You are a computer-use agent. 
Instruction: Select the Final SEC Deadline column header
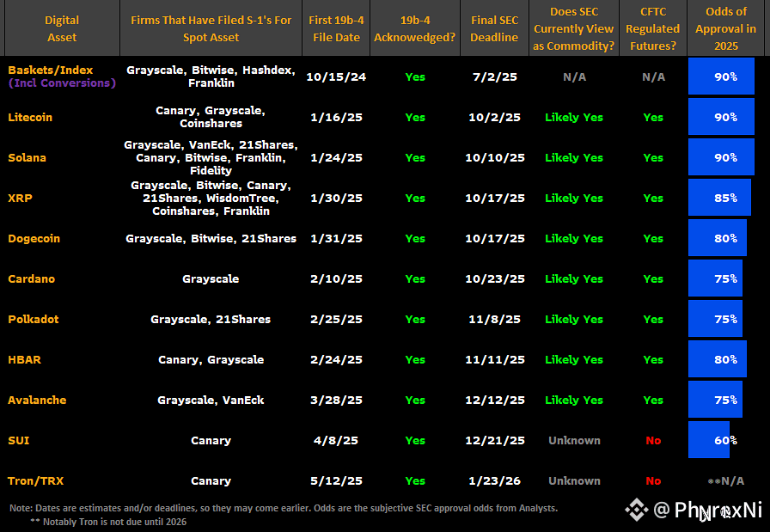point(494,28)
